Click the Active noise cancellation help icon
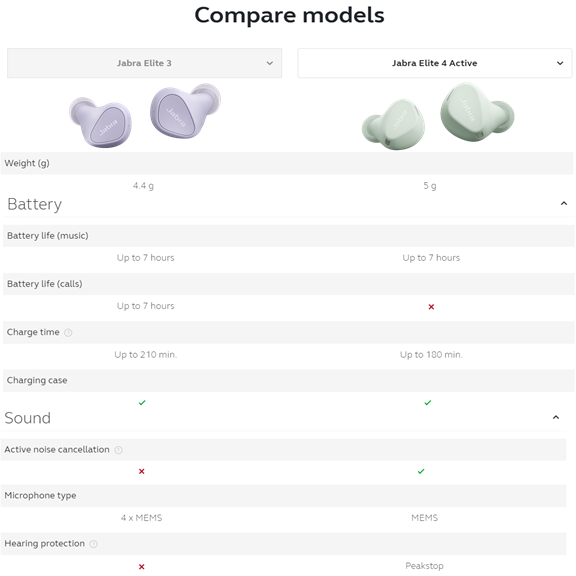The height and width of the screenshot is (576, 576). [118, 450]
